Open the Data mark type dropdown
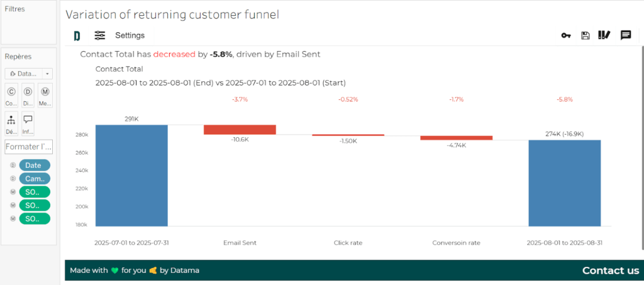This screenshot has height=285, width=644. click(x=29, y=74)
